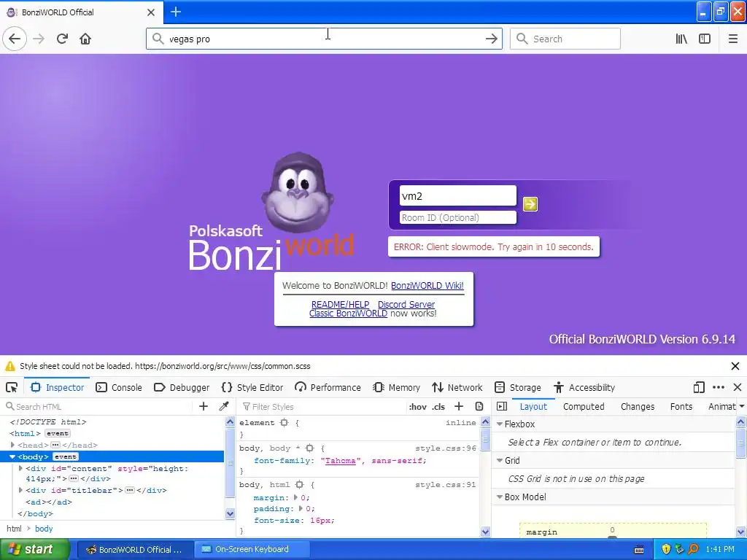
Task: Open the Windows start button
Action: (x=34, y=549)
